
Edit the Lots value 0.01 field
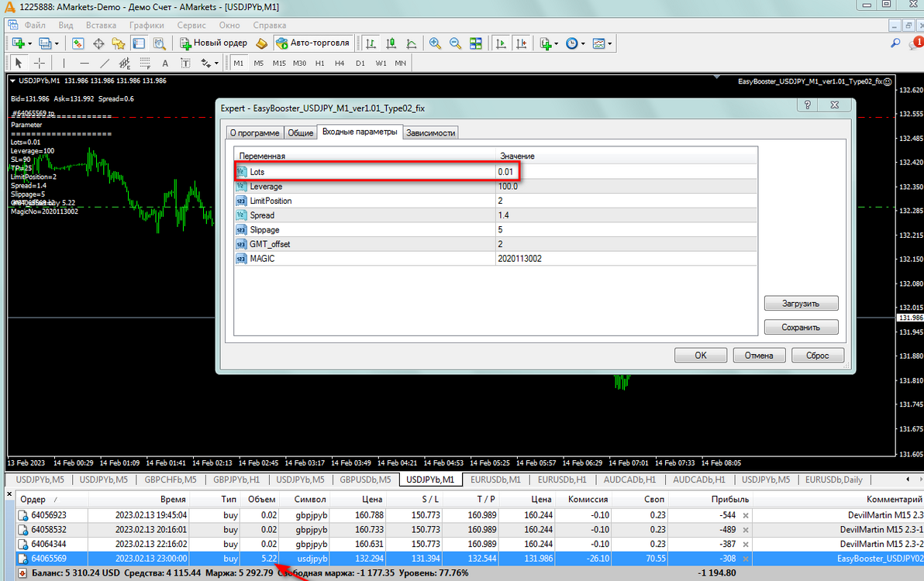coord(627,172)
